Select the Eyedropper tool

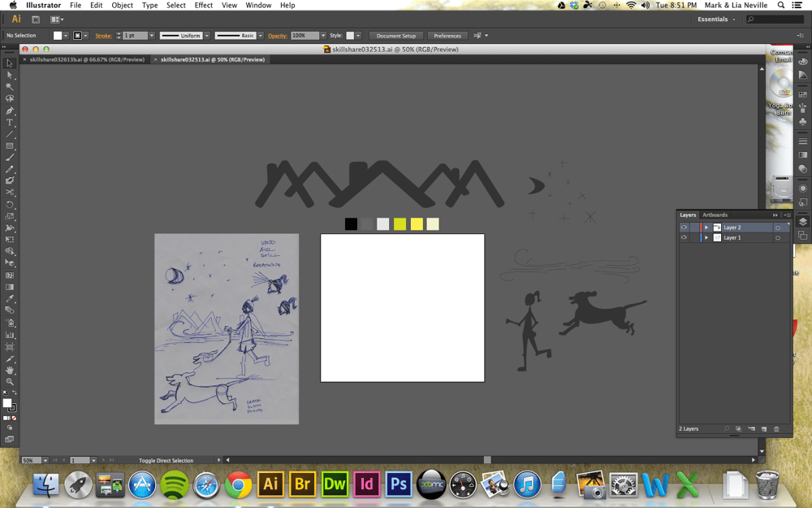pos(9,299)
